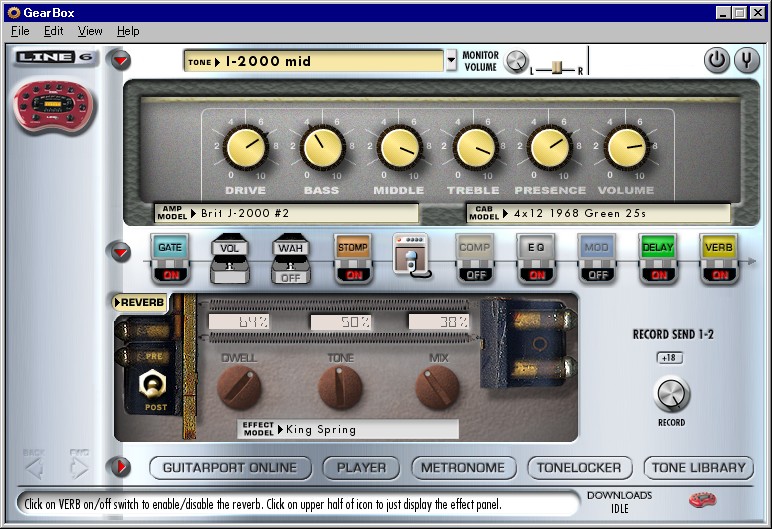
Task: Expand the bottom panel red arrow
Action: [x=121, y=466]
